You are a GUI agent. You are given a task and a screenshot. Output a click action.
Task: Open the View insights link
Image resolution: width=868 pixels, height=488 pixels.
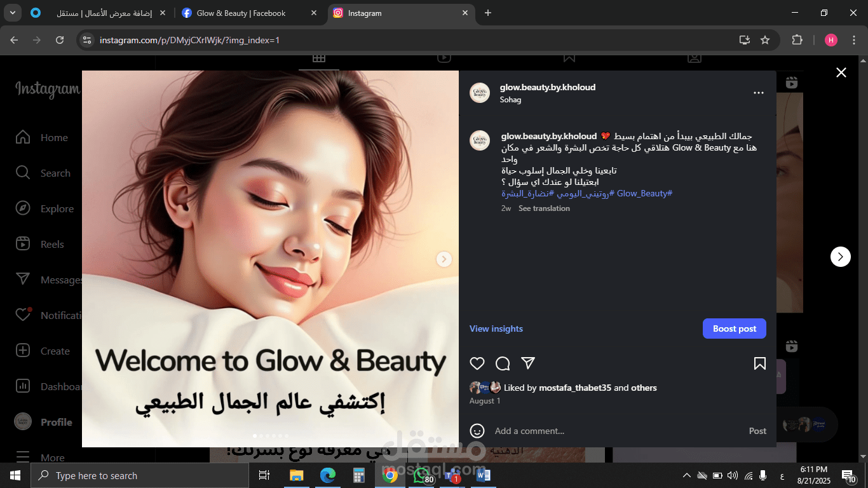[496, 329]
